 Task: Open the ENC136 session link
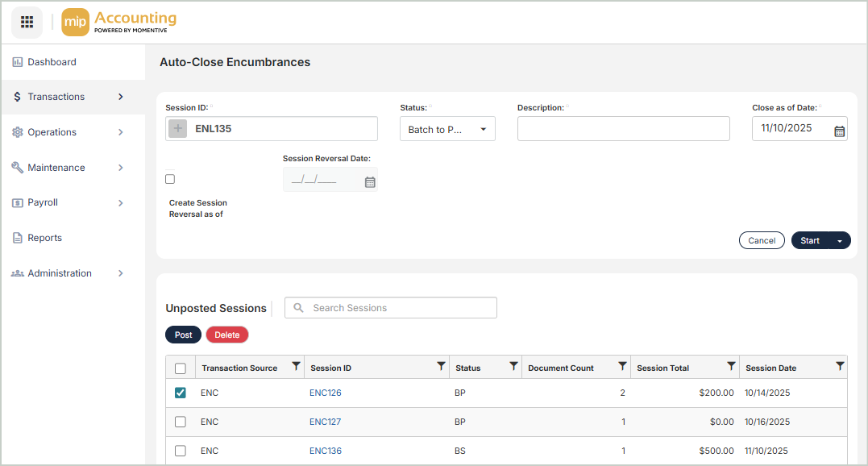326,451
